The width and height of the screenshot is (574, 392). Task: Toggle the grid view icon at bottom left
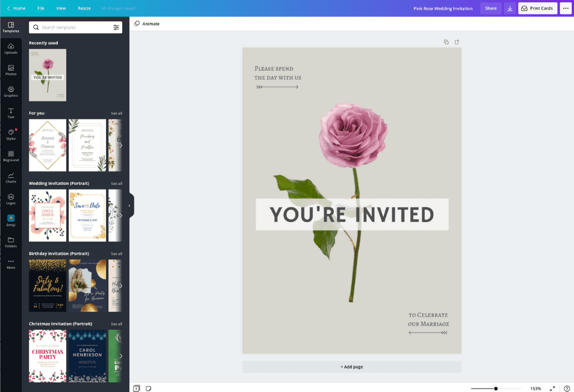pos(135,388)
